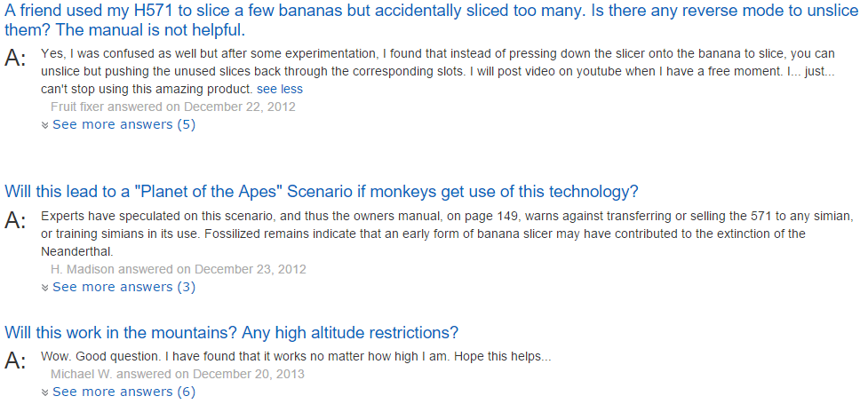Viewport: 868px width, 412px height.
Task: Click the chevron icon beside "See more answers (3)"
Action: [x=45, y=288]
